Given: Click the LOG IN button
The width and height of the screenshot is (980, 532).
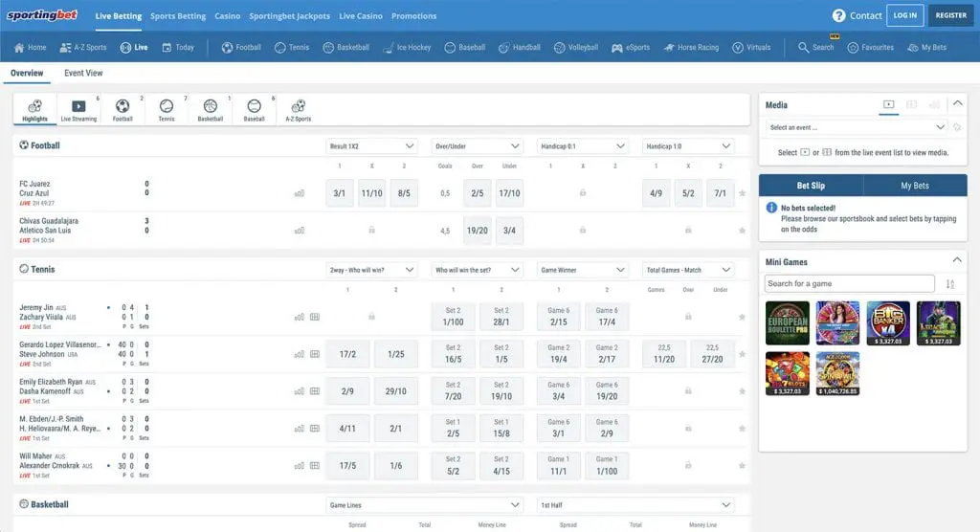Looking at the screenshot, I should [x=905, y=15].
